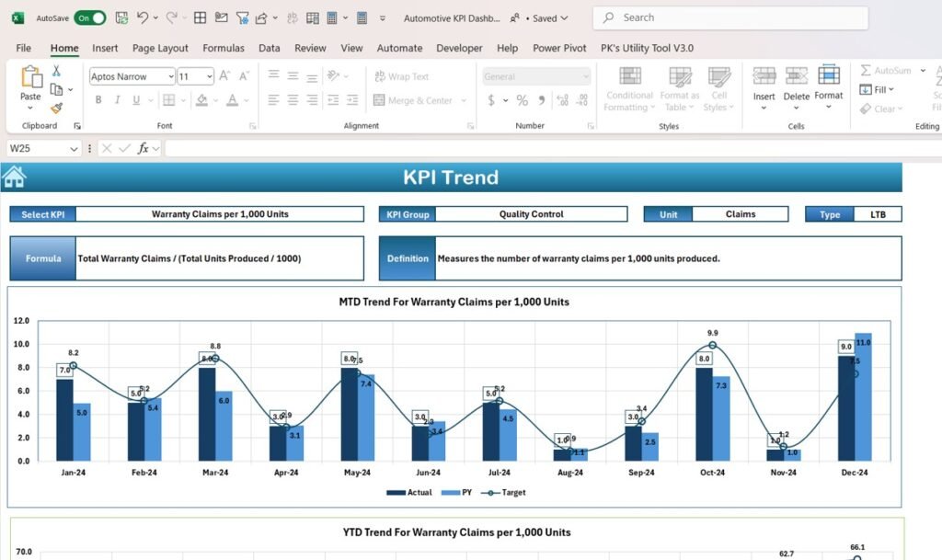Click the Undo arrow icon
Viewport: 942px width, 560px height.
click(x=143, y=17)
